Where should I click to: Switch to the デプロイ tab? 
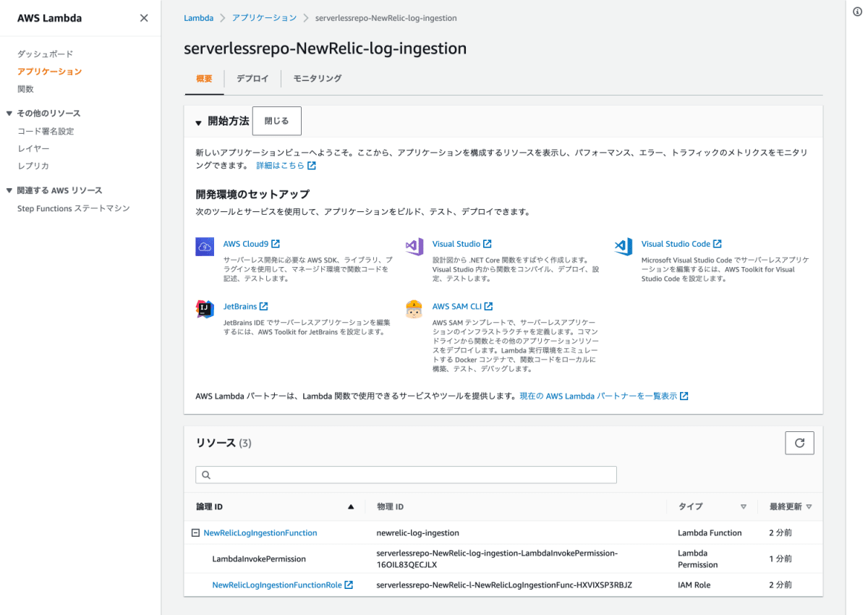252,78
